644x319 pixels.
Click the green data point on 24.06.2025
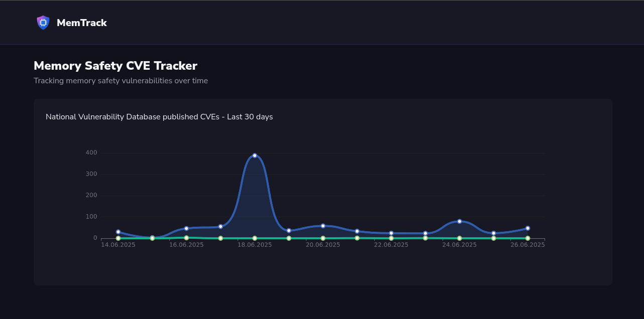coord(460,238)
